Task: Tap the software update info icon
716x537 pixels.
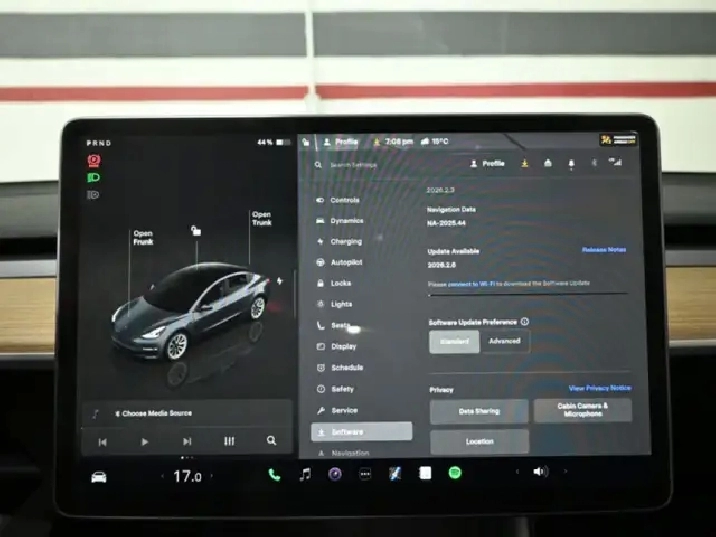Action: tap(525, 322)
